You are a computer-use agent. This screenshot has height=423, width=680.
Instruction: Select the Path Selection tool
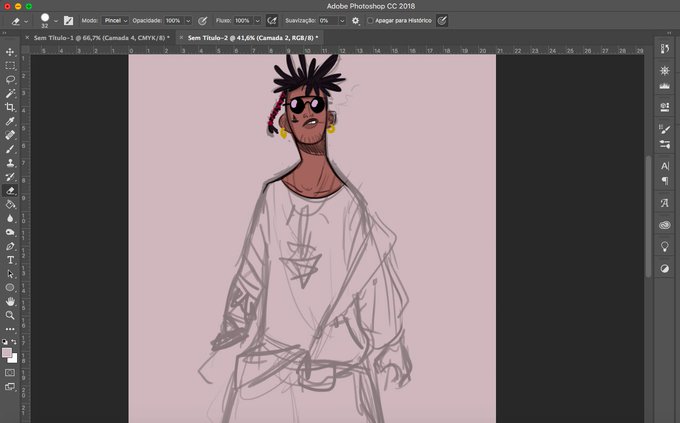(x=10, y=274)
